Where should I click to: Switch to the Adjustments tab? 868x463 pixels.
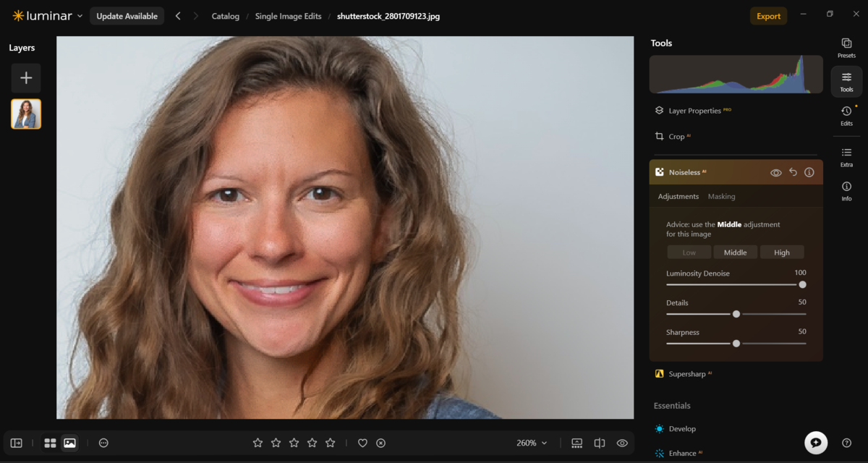click(x=678, y=196)
